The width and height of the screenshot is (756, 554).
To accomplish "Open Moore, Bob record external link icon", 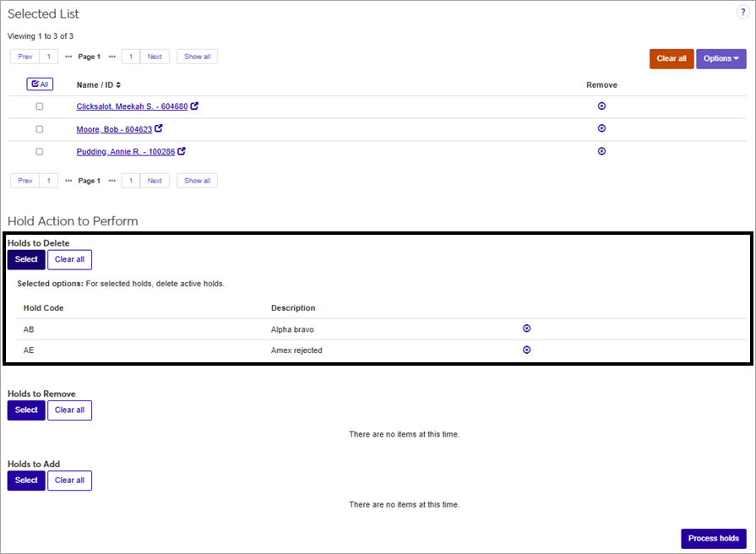I will point(159,128).
